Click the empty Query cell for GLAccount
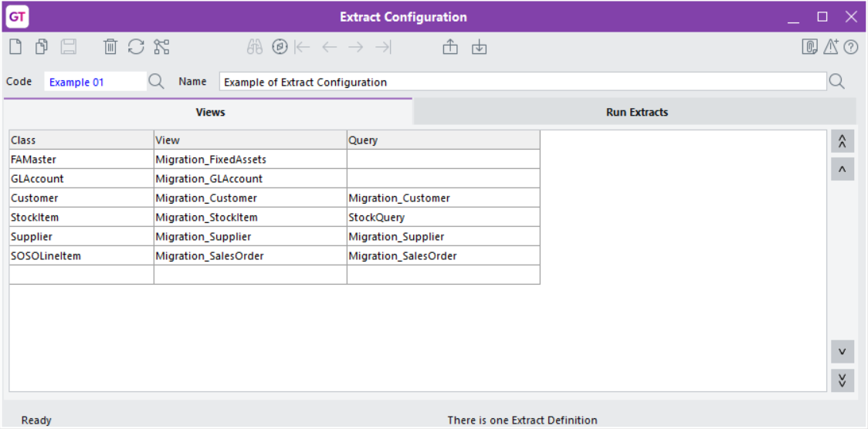868x429 pixels. point(443,178)
